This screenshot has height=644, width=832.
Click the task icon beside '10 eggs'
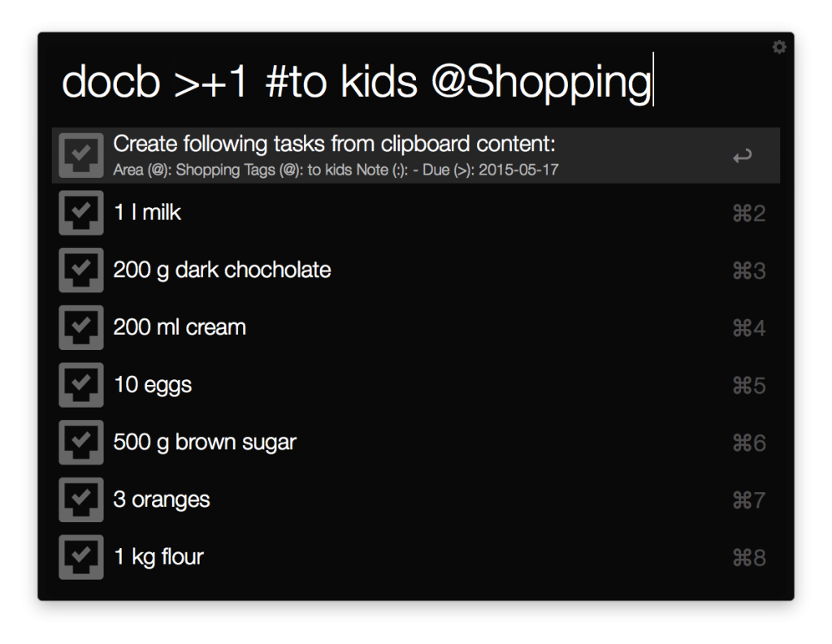[x=81, y=385]
